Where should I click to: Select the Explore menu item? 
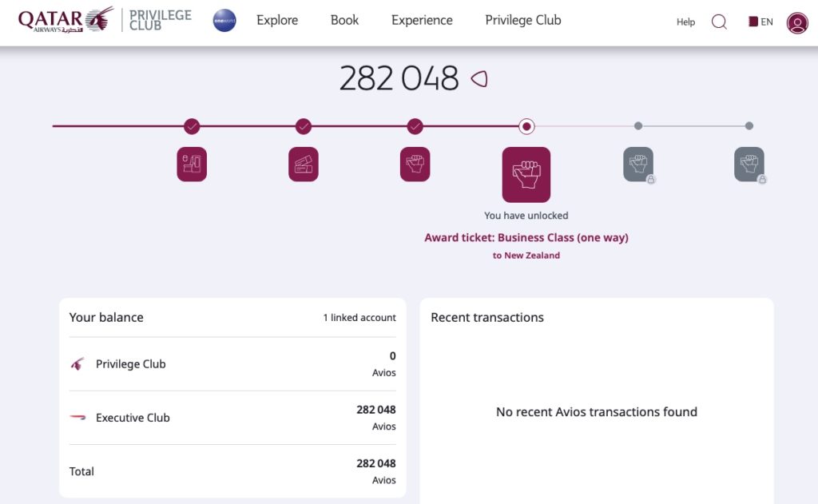coord(277,21)
